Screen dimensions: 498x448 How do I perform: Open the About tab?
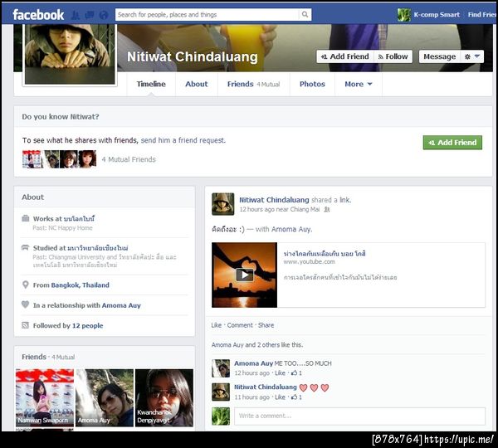(196, 84)
